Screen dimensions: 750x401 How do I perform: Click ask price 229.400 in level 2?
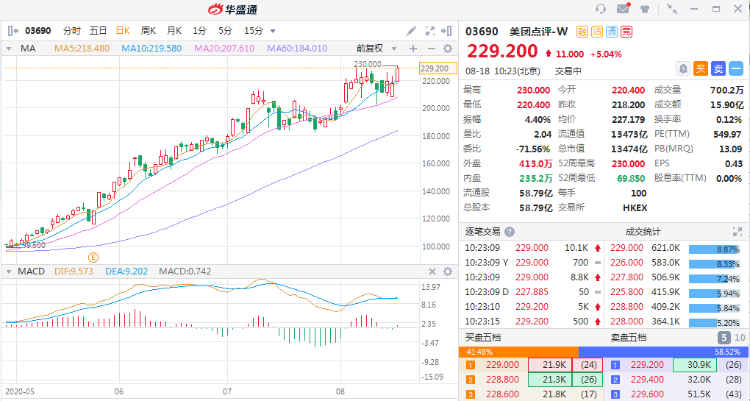point(647,380)
